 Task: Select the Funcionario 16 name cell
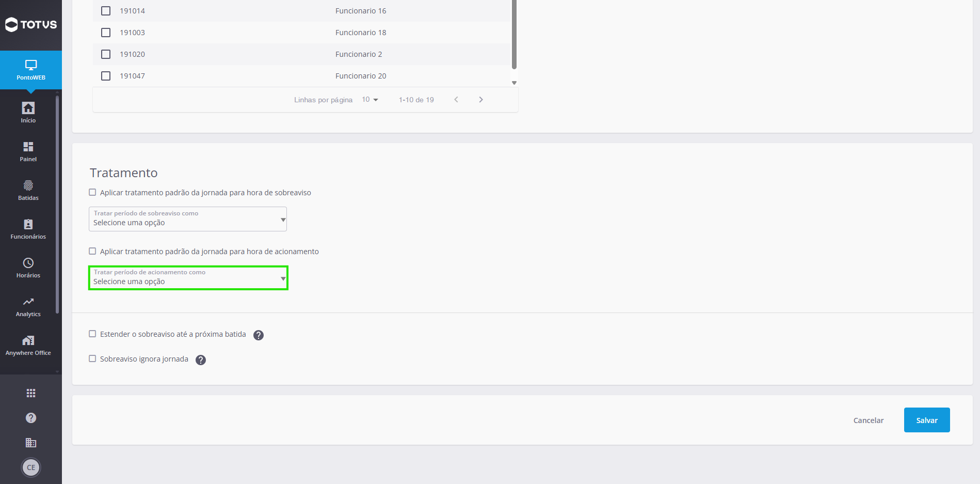(x=361, y=11)
